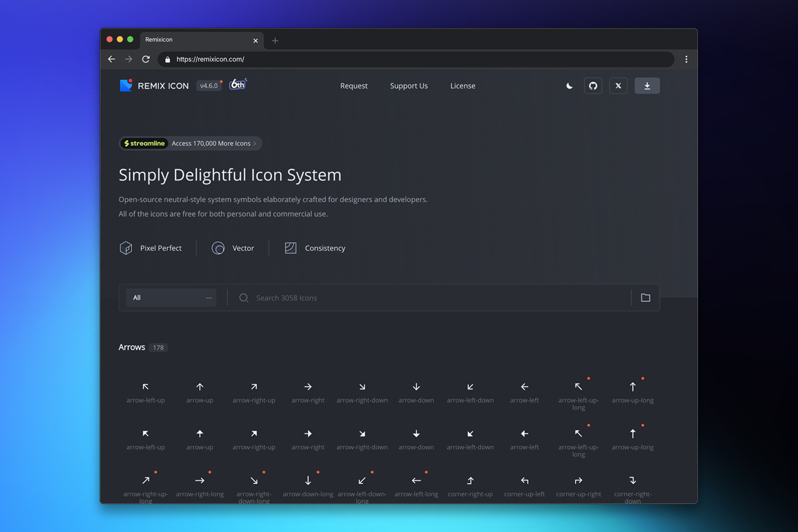Open the Request menu item

point(354,86)
